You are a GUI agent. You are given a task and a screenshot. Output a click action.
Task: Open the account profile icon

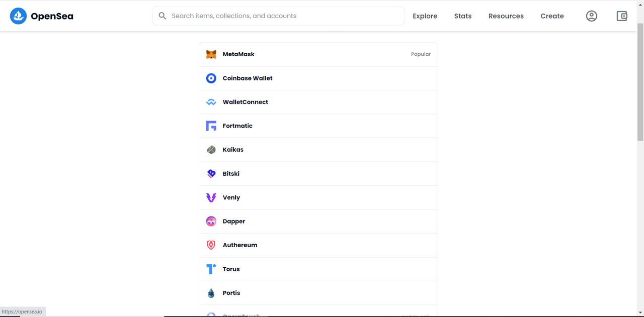tap(592, 16)
